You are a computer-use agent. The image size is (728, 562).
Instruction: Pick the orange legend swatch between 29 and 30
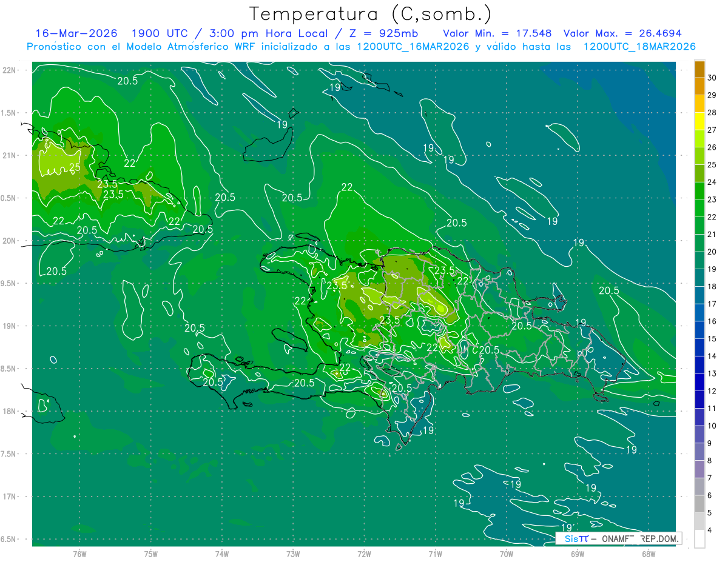[699, 87]
